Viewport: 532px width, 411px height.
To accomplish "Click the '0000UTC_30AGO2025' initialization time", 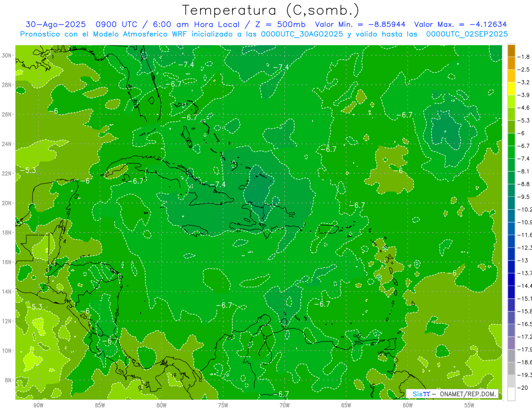I will click(x=302, y=34).
